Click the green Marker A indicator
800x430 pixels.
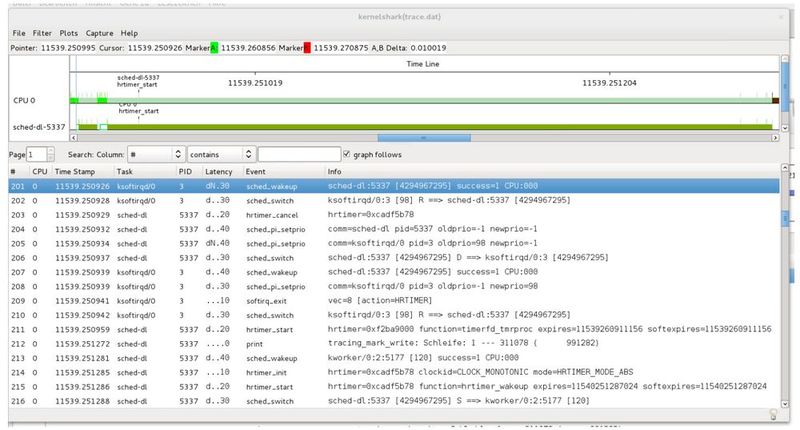pos(214,47)
